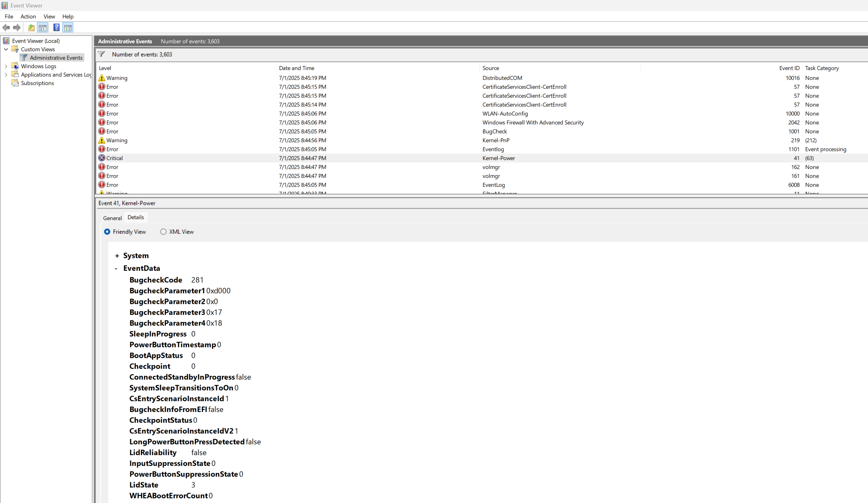
Task: Select the BugCheck event ID 1001 row
Action: pyautogui.click(x=482, y=131)
